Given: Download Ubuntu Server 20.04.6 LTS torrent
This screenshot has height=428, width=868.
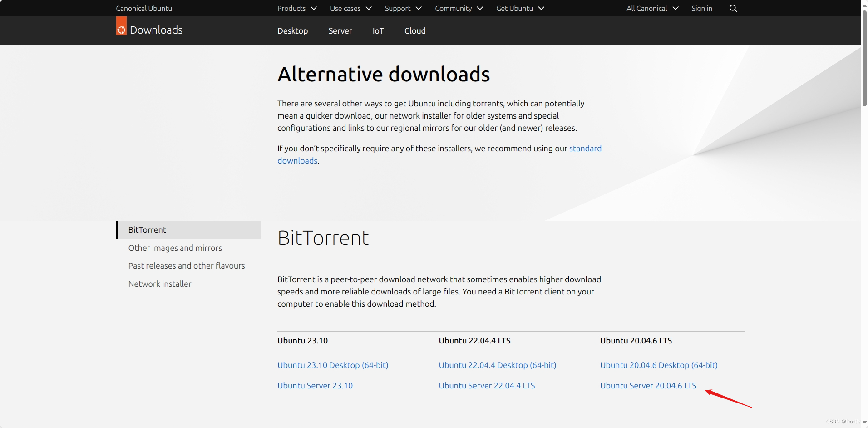Looking at the screenshot, I should point(648,386).
